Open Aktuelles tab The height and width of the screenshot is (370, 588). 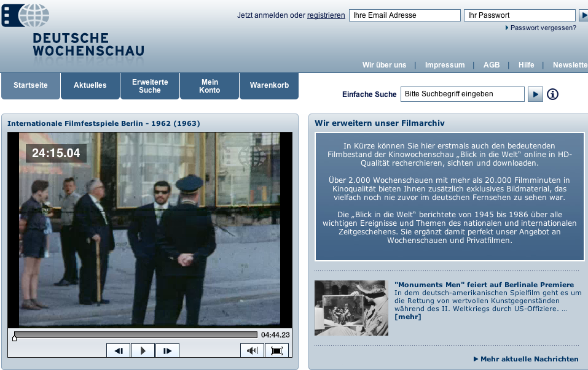pos(90,86)
